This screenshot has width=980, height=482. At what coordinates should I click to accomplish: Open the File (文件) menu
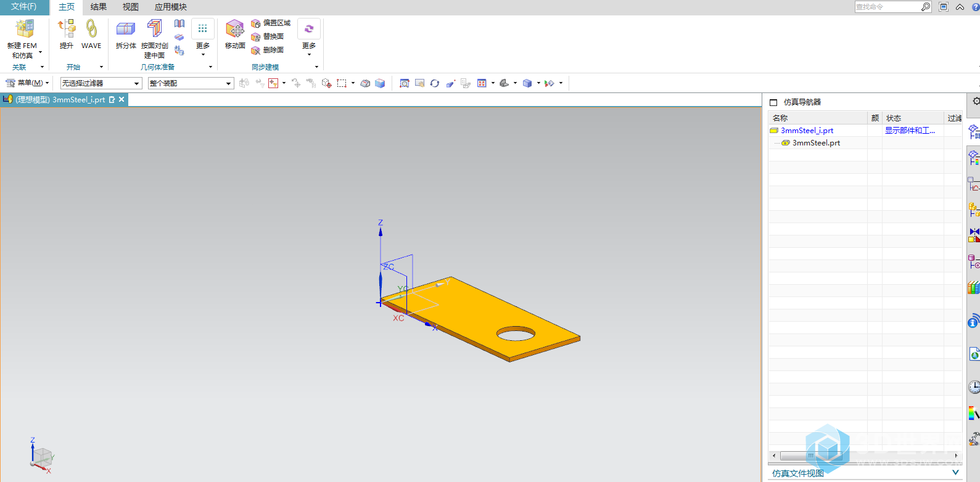(24, 7)
